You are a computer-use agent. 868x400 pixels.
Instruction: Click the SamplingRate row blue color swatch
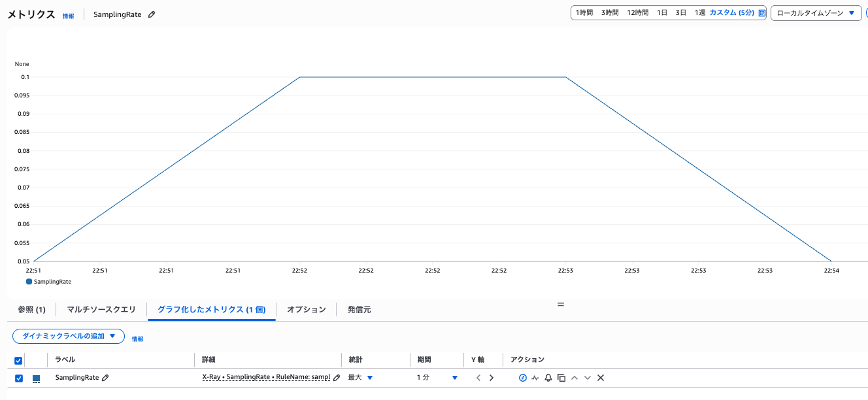click(36, 378)
